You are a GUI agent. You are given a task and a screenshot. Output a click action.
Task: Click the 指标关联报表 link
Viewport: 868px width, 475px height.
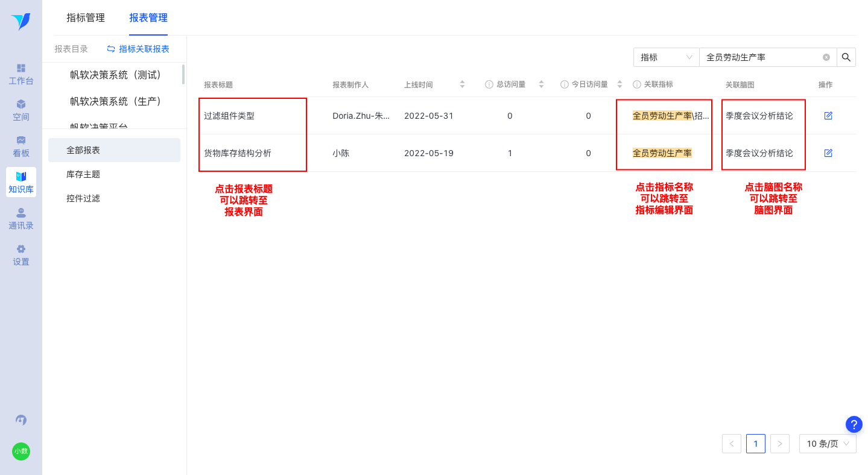point(138,49)
